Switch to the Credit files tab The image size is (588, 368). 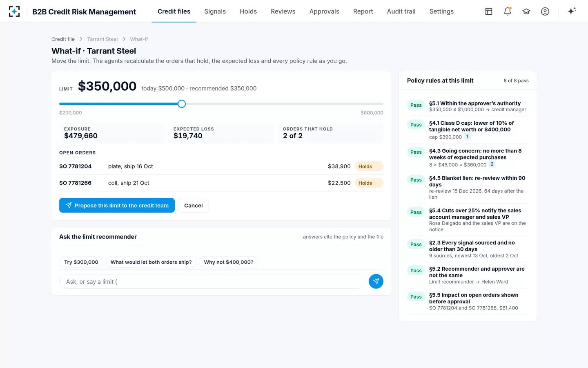pos(174,11)
